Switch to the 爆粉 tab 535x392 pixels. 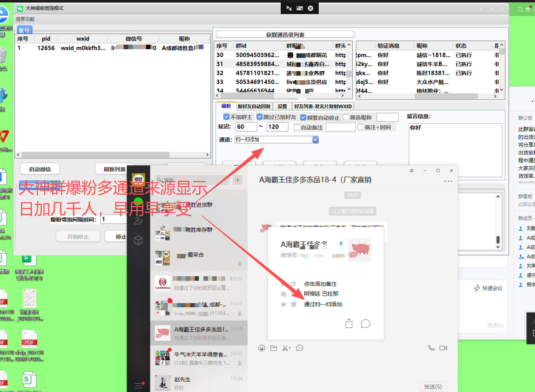226,106
